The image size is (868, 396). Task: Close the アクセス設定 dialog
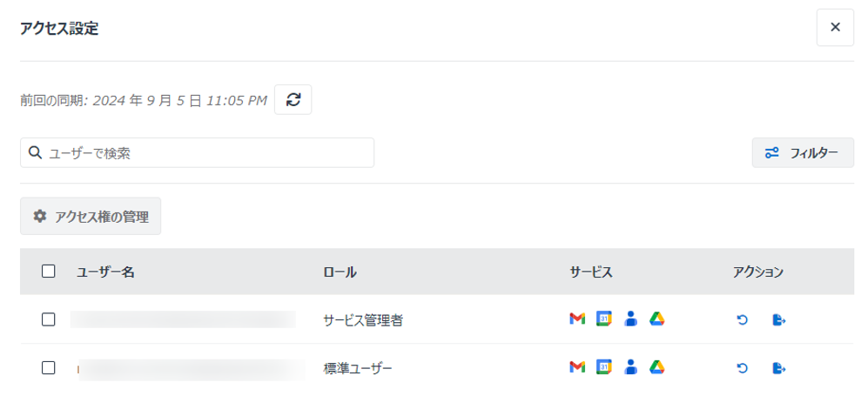point(835,28)
